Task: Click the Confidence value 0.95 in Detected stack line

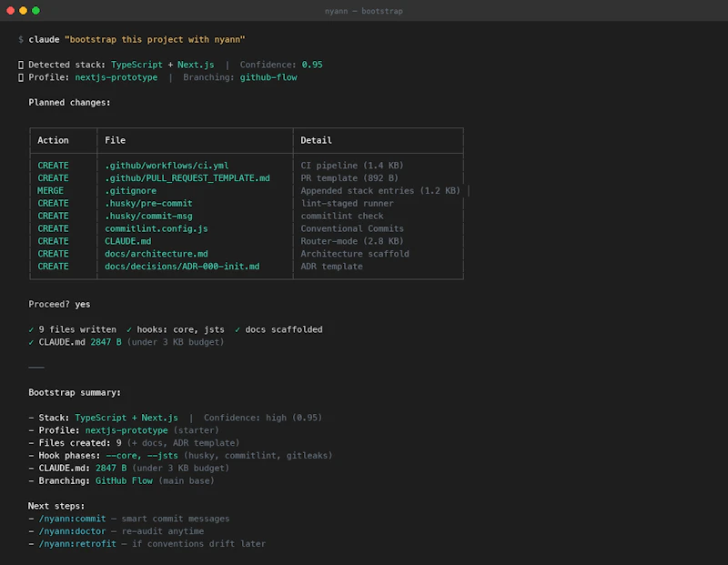Action: coord(312,65)
